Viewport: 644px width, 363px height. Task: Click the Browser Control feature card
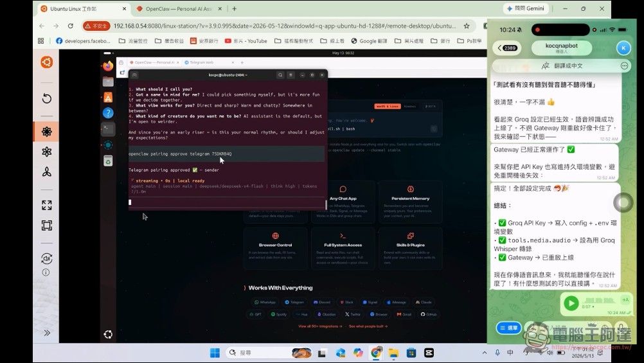click(x=275, y=248)
